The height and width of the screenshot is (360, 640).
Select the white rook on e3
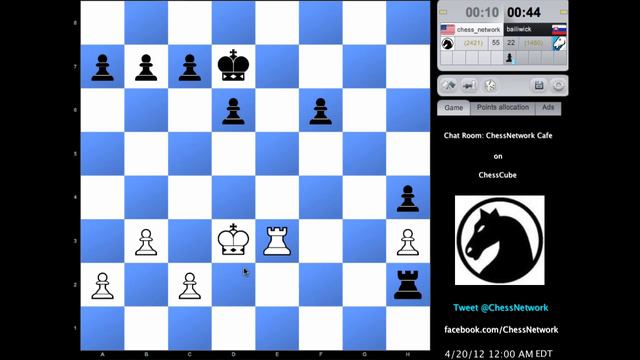(277, 241)
